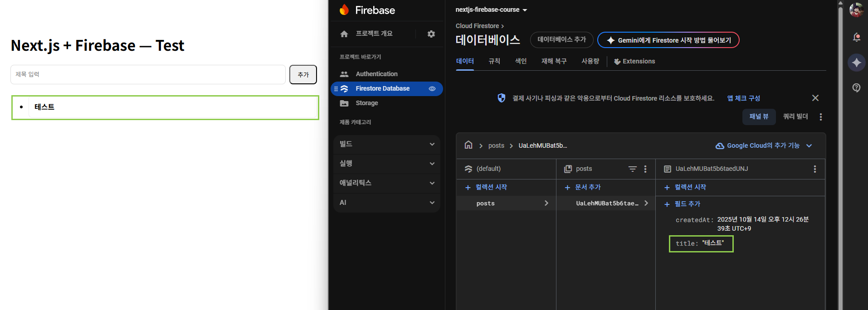
Task: Select the 쿼리 빌더 view
Action: pyautogui.click(x=795, y=116)
